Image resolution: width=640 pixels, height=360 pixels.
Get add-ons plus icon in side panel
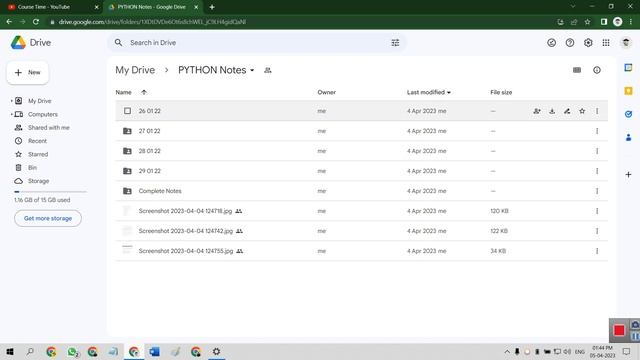pyautogui.click(x=628, y=175)
